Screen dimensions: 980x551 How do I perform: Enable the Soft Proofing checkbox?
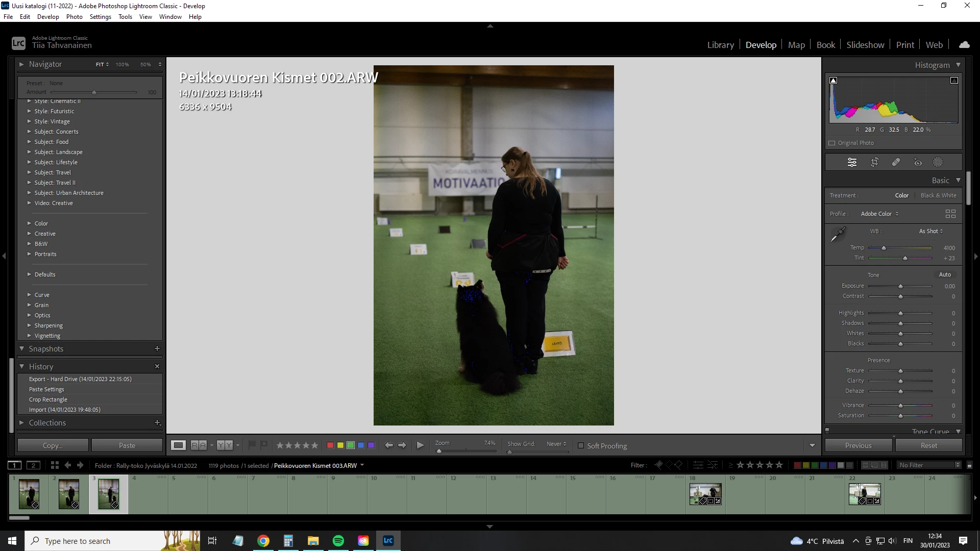(x=581, y=445)
